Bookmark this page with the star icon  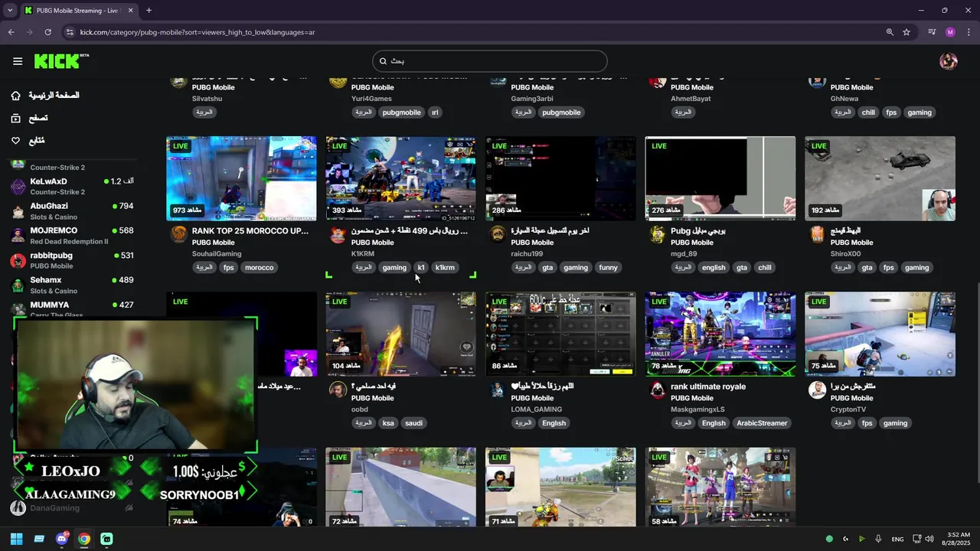pos(906,32)
